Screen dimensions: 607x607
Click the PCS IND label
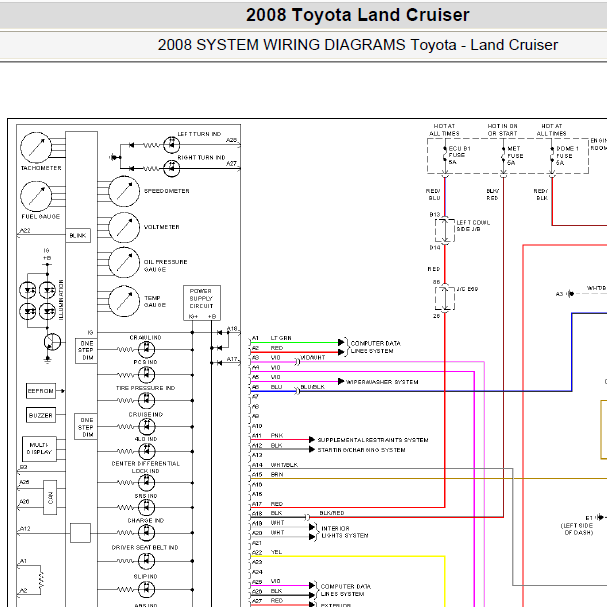pos(145,362)
